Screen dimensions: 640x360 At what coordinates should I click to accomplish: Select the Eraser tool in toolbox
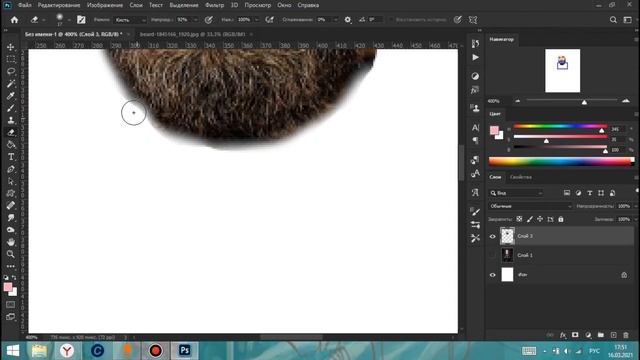click(x=11, y=133)
